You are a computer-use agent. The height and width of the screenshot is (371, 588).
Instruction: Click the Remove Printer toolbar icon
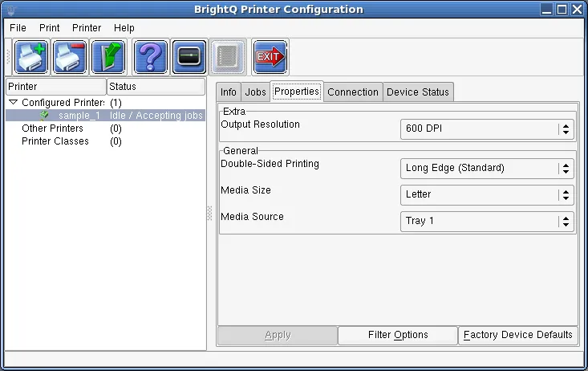[x=70, y=57]
